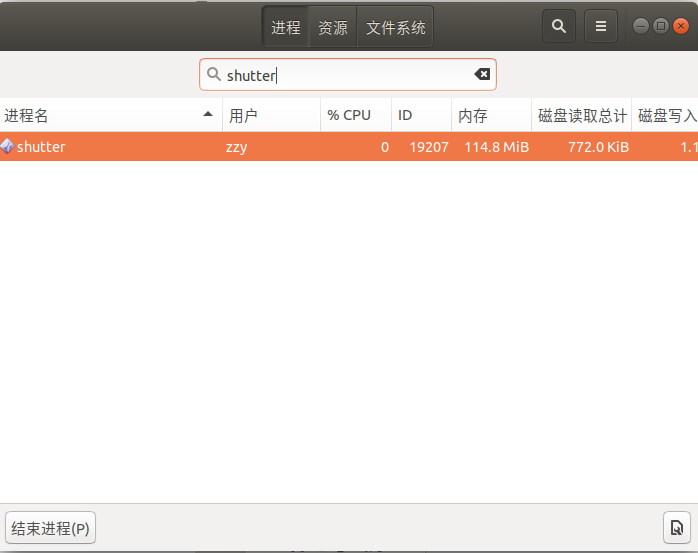Sort by 进程名 column header
Screen dimensions: 698x553
111,115
